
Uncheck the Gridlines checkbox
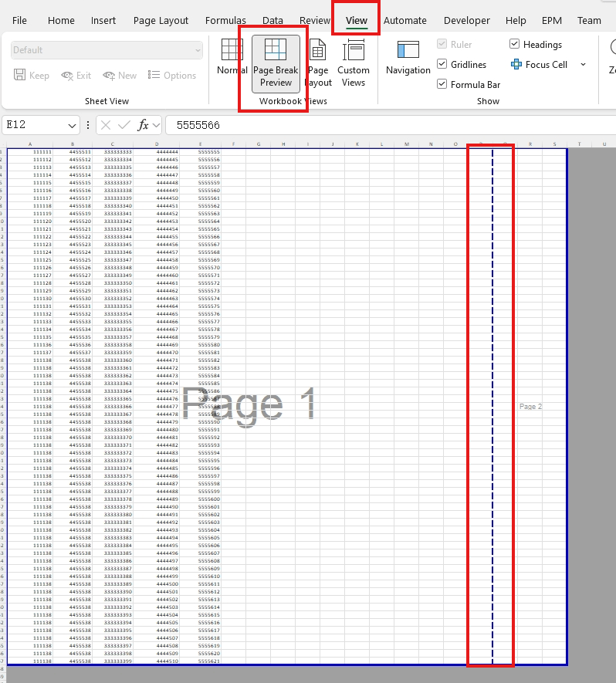coord(442,64)
